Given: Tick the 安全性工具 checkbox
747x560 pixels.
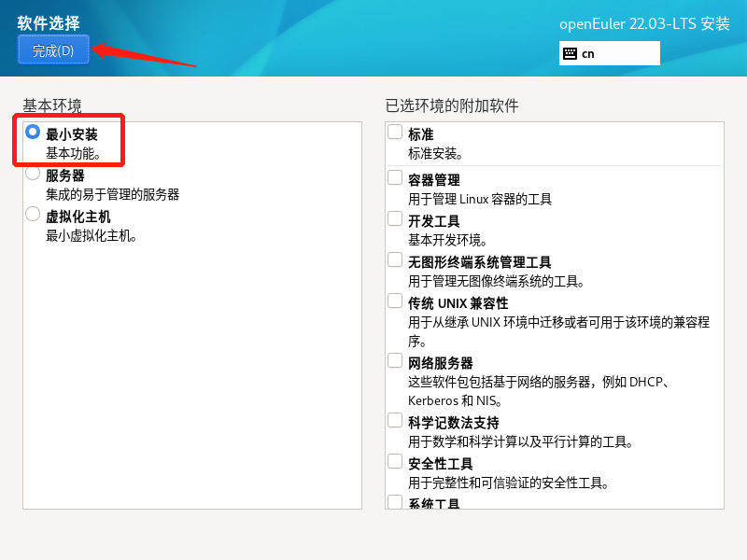Looking at the screenshot, I should (x=395, y=461).
